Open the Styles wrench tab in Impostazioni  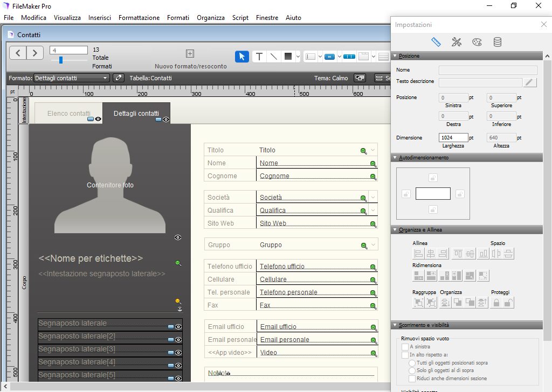457,42
